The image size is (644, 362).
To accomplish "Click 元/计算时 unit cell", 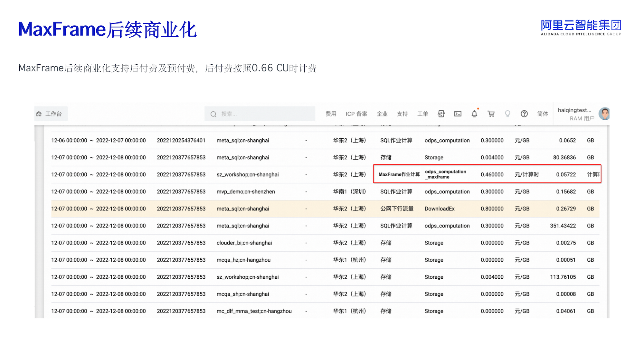I will (526, 174).
